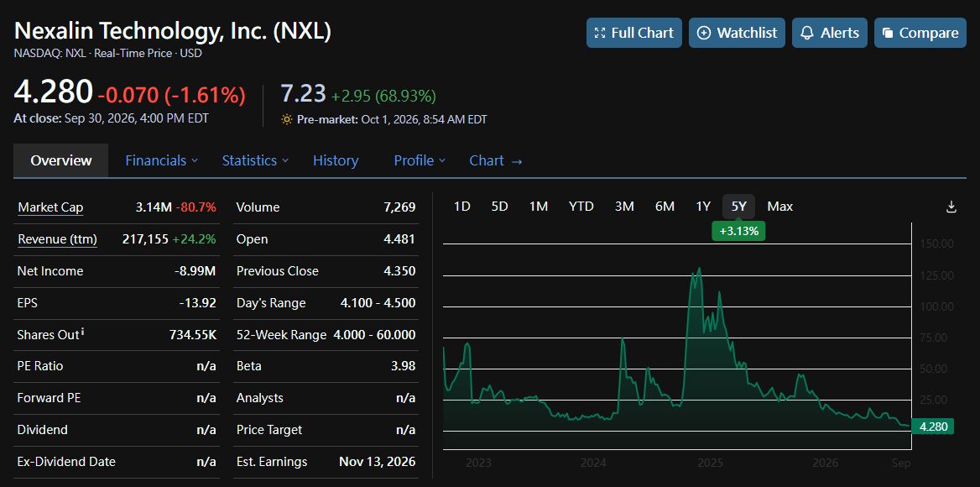Viewport: 980px width, 487px height.
Task: Expand the Financials dropdown tab
Action: 161,160
